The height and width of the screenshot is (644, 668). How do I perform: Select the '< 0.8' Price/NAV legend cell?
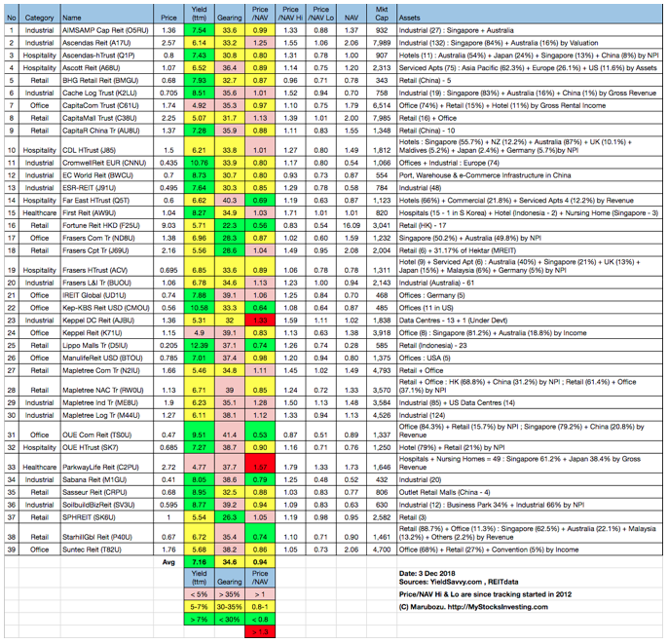pos(260,620)
